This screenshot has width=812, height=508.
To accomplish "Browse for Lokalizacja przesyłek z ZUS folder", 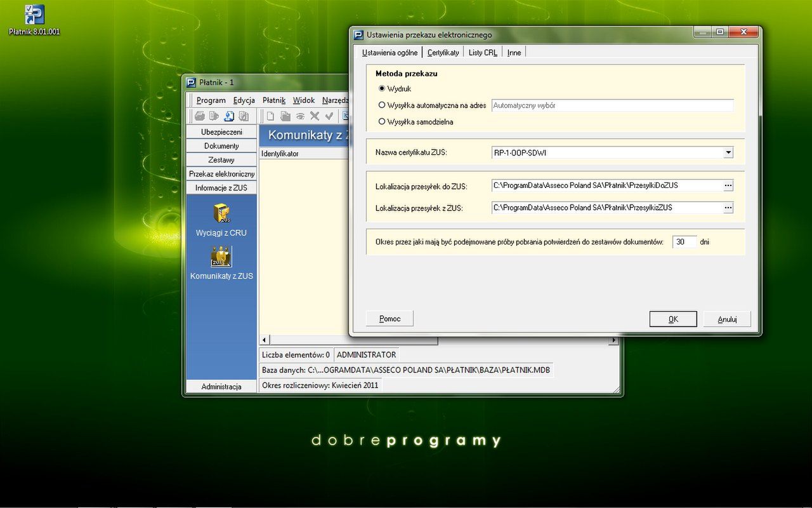I will coord(728,208).
